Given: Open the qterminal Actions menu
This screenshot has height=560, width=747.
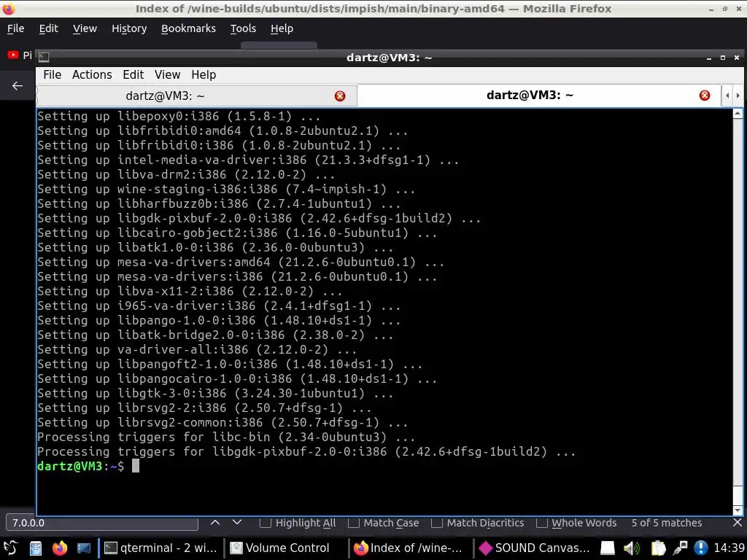Looking at the screenshot, I should [x=92, y=75].
